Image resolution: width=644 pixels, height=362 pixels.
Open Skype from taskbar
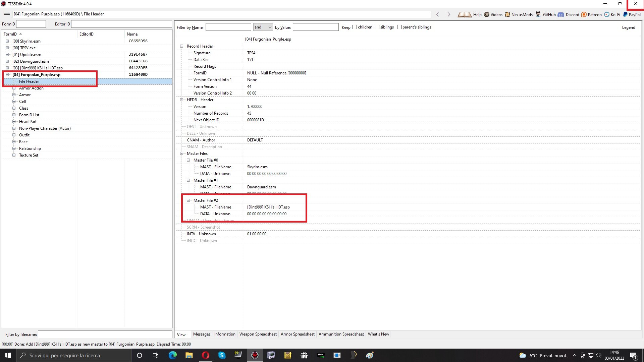point(222,355)
